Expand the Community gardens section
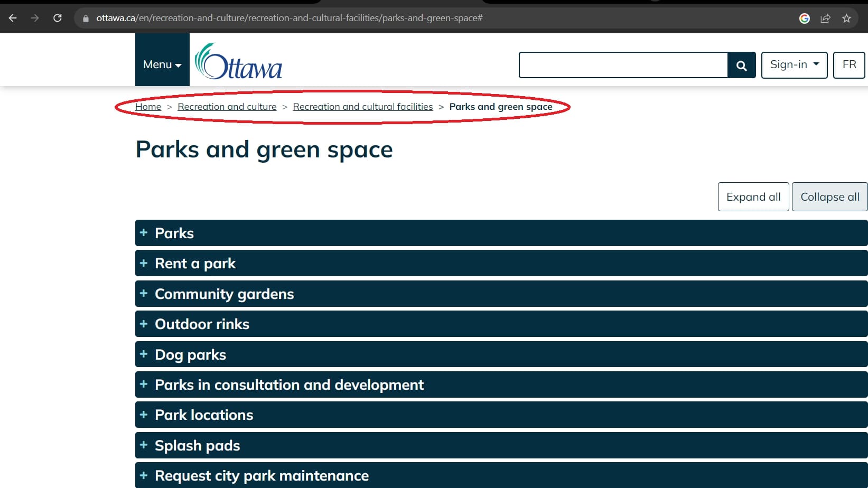 click(x=501, y=294)
